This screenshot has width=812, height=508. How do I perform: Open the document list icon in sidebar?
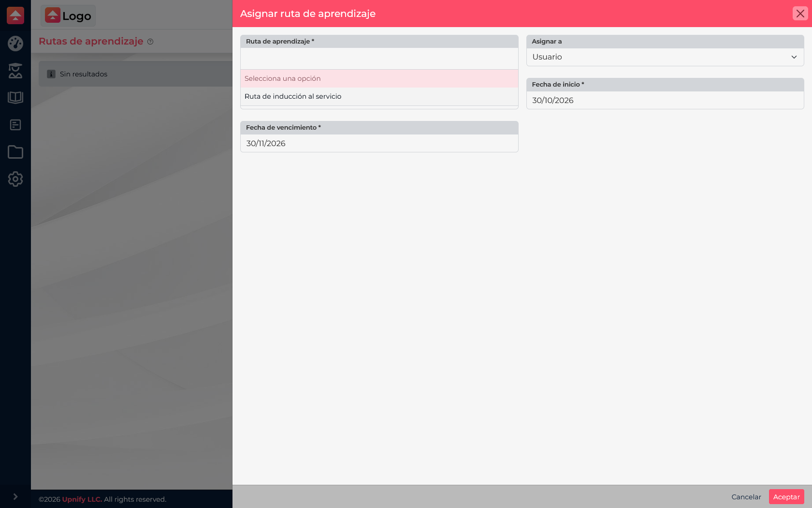[x=15, y=125]
